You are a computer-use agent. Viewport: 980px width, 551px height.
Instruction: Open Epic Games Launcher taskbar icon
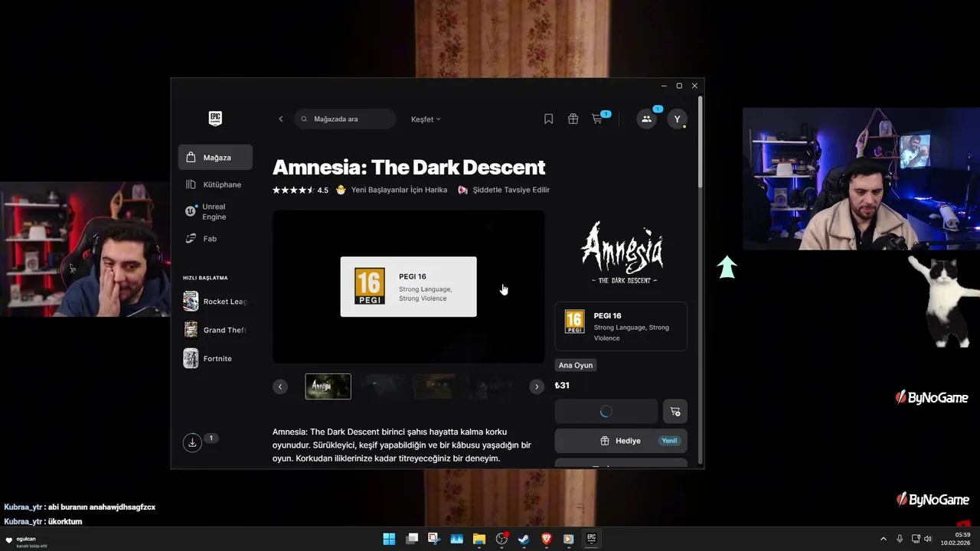click(591, 539)
